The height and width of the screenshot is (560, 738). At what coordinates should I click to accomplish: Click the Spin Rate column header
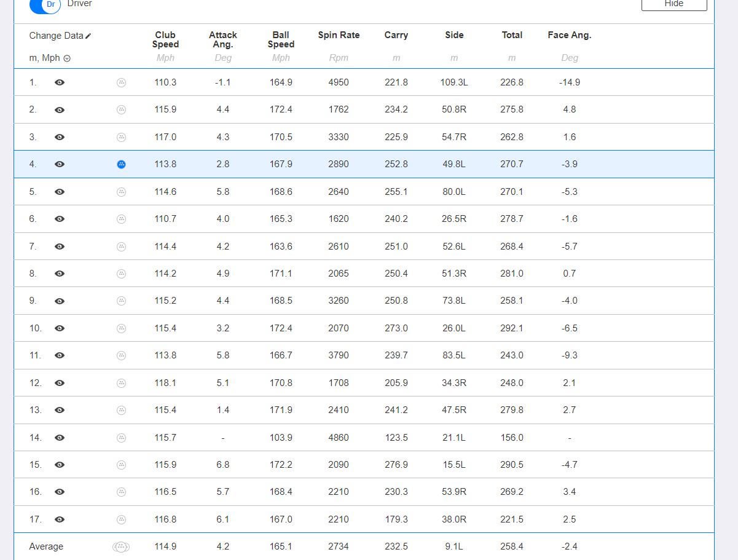(x=339, y=36)
